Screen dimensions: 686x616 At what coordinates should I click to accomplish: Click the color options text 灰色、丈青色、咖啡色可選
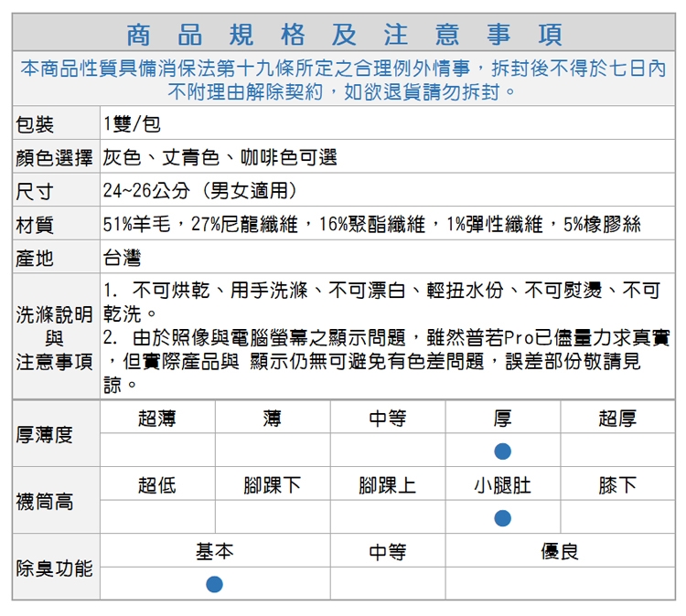coord(220,158)
